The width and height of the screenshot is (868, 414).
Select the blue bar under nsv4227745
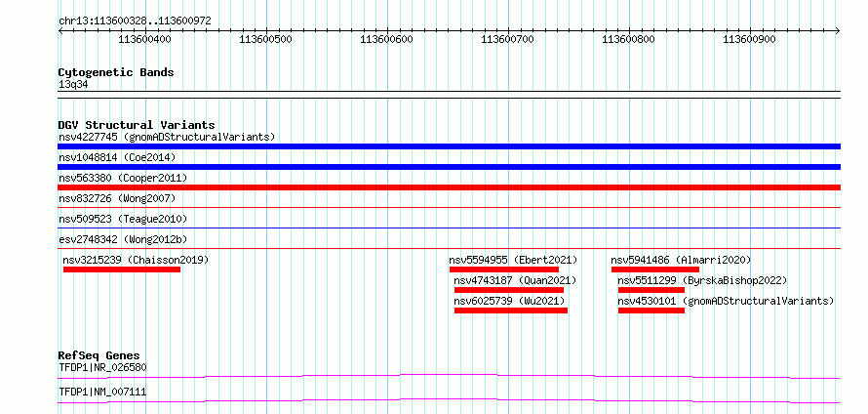449,146
